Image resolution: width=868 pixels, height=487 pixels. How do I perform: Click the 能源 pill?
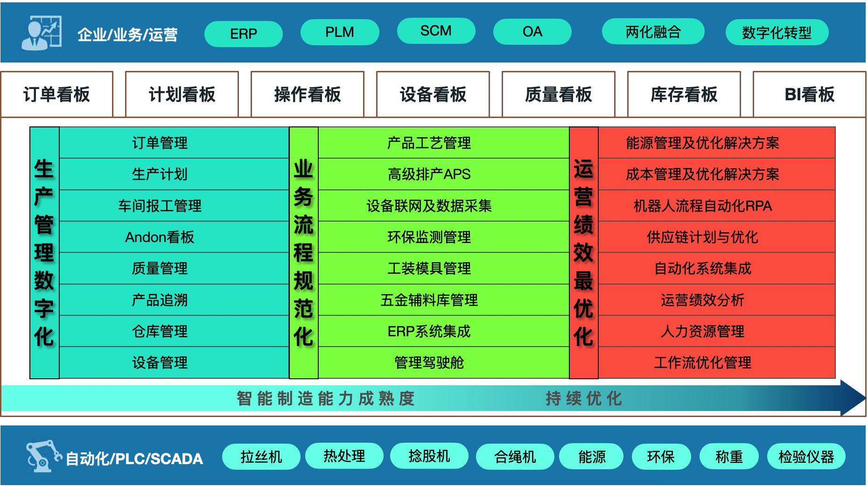(592, 456)
